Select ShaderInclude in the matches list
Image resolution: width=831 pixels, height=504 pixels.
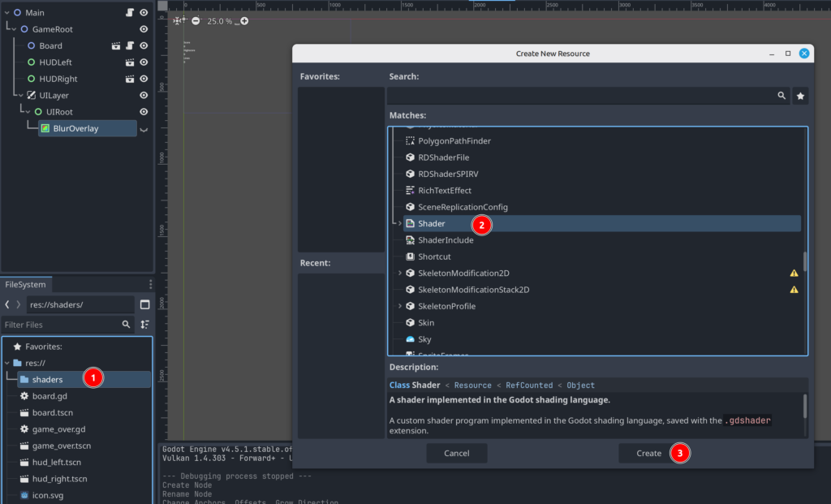(446, 240)
